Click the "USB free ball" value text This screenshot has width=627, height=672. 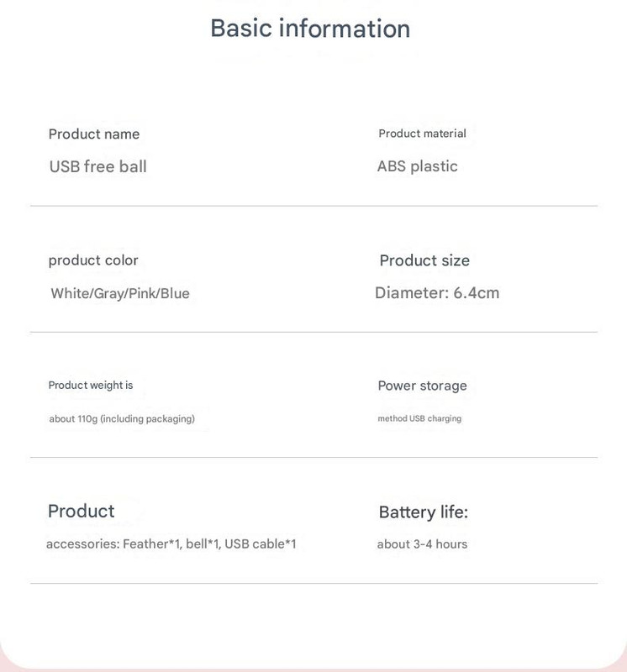(97, 166)
